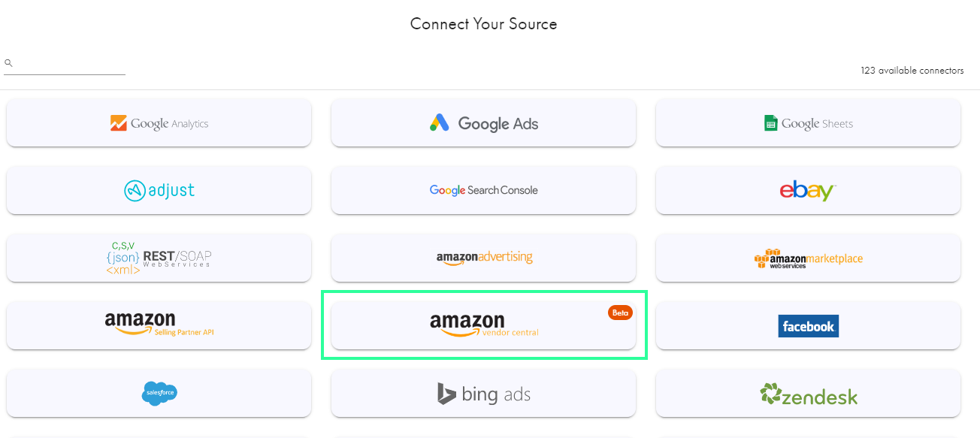Select Amazon Selling Partner API connector
The image size is (980, 438).
tap(159, 325)
